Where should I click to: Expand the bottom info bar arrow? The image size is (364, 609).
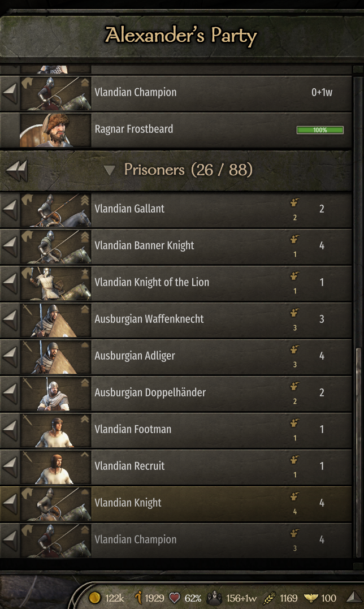point(353,597)
